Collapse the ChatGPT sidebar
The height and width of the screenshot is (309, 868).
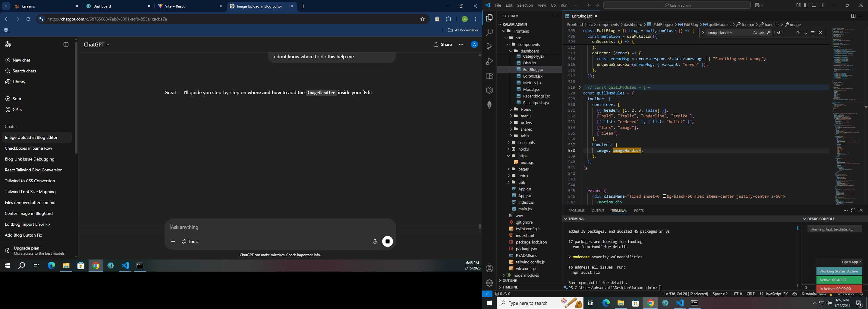point(66,45)
